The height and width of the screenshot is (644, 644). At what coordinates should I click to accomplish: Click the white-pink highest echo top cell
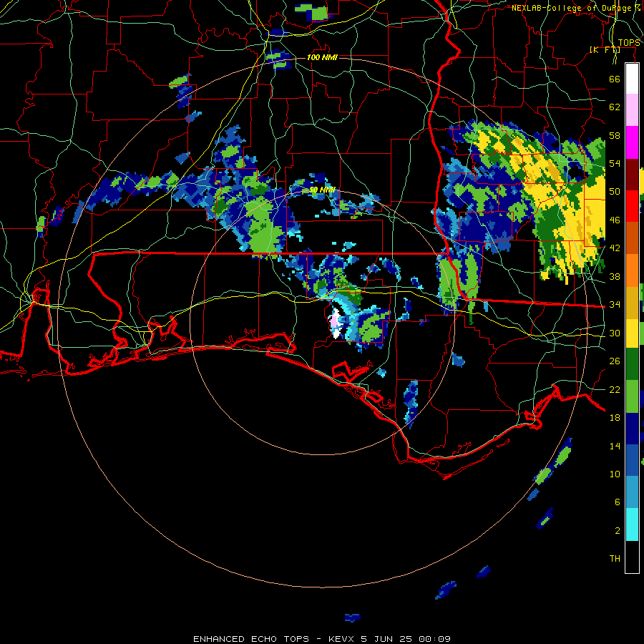[x=336, y=324]
